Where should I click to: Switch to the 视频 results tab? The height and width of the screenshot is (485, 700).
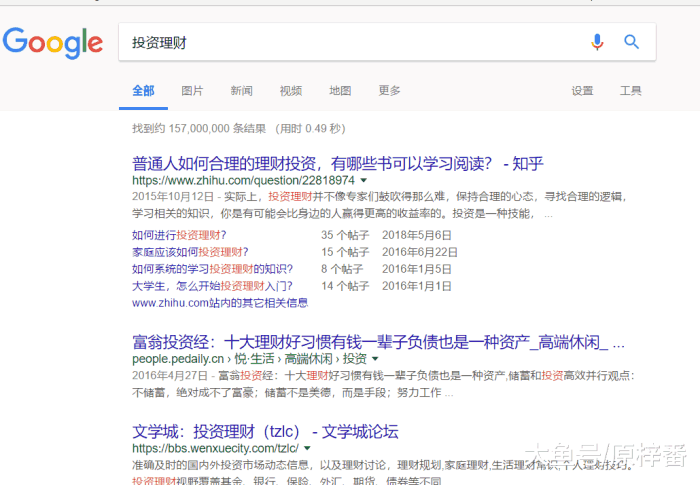[290, 91]
